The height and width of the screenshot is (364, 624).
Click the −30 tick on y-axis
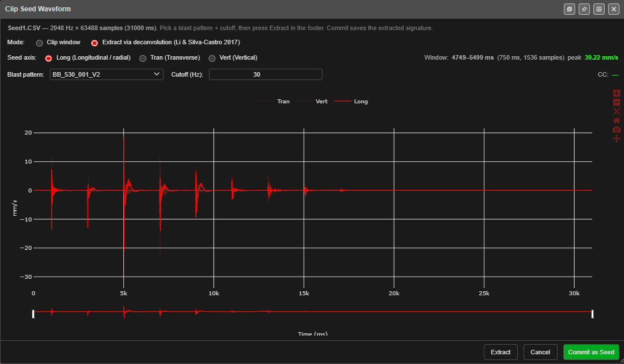pos(26,277)
